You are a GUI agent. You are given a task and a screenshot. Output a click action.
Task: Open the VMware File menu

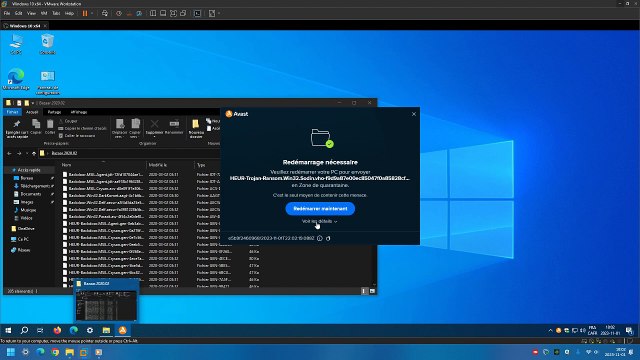point(7,13)
